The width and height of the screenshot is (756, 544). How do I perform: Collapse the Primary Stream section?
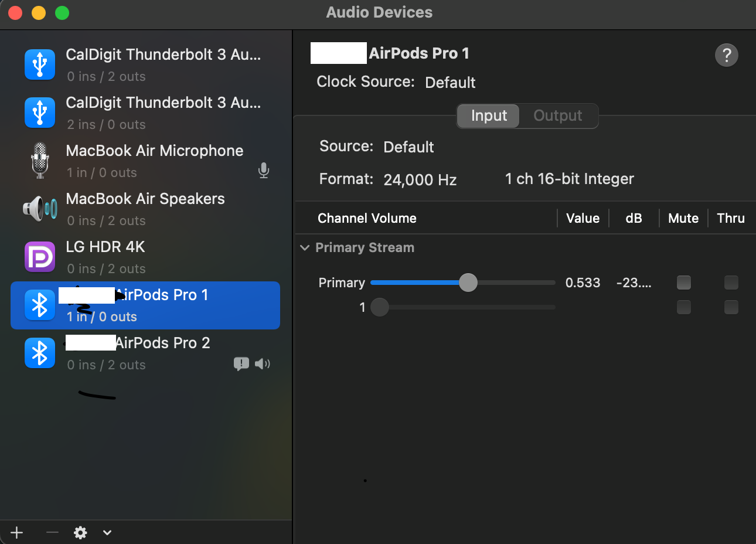pyautogui.click(x=305, y=247)
